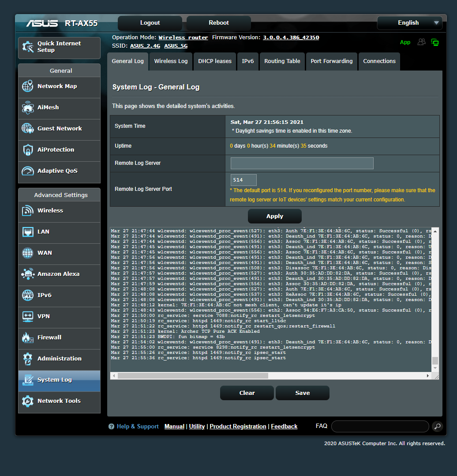Click the AiProtection shield icon
The height and width of the screenshot is (476, 457).
tap(28, 150)
